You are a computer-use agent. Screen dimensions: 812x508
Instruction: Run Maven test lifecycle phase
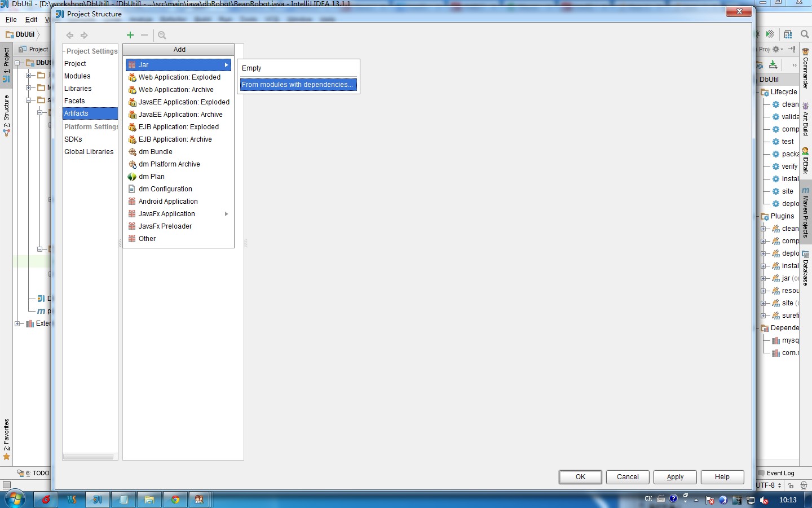(787, 142)
